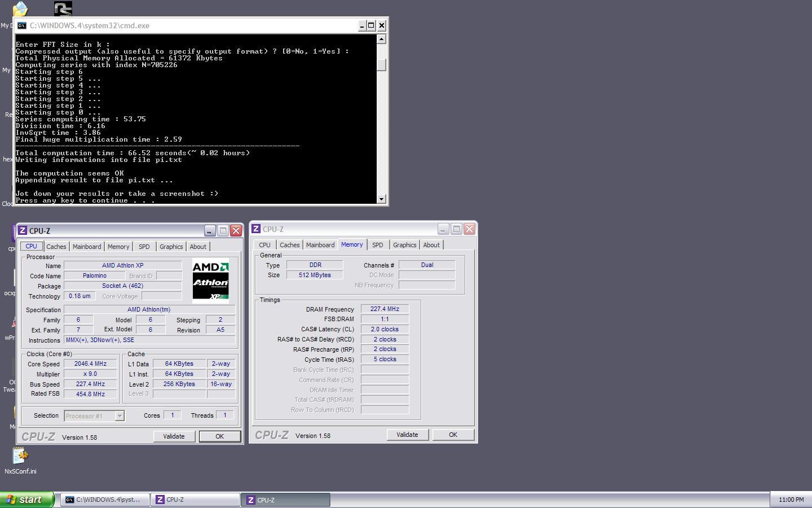Screen dimensions: 812x508
Task: Click OK in left CPU-Z window
Action: coord(219,436)
